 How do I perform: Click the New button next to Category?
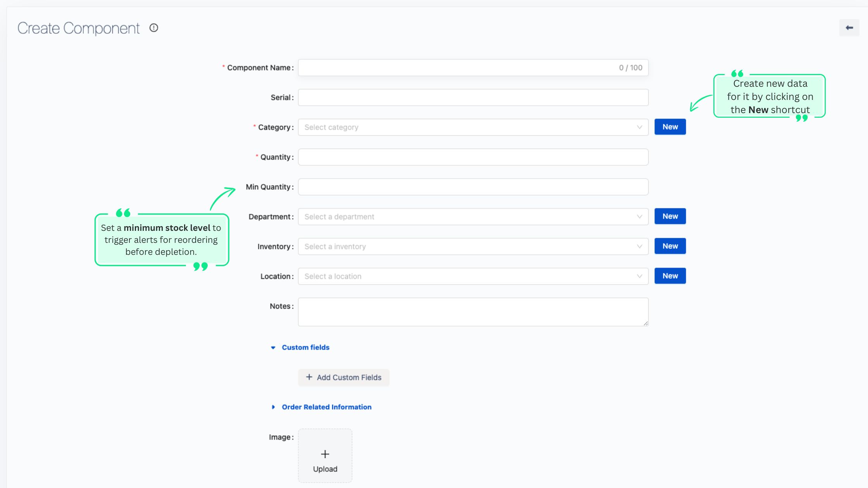tap(670, 127)
